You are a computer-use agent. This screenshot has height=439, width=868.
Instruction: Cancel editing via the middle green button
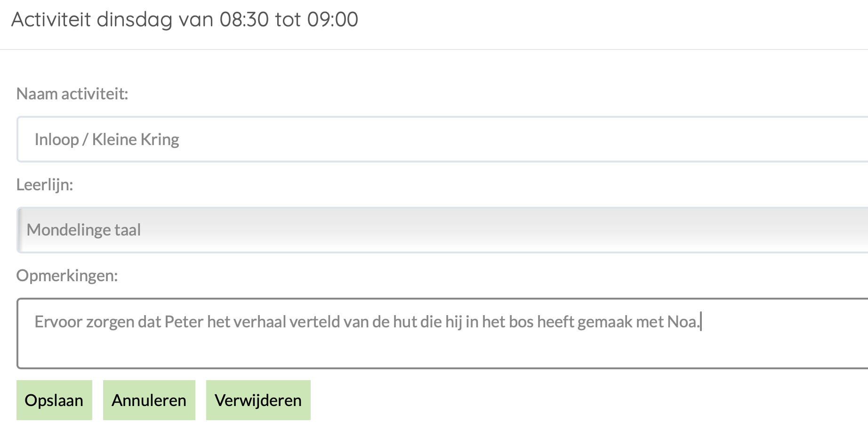click(x=148, y=400)
